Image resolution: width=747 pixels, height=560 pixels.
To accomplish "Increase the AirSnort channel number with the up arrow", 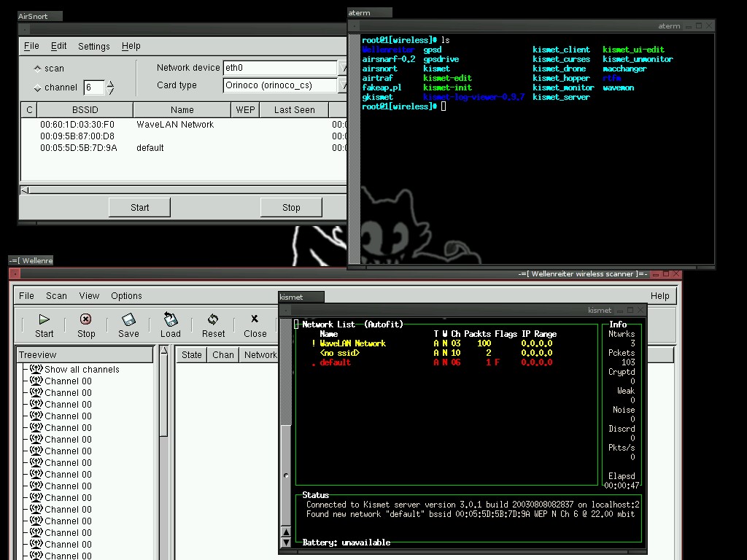I will point(111,84).
